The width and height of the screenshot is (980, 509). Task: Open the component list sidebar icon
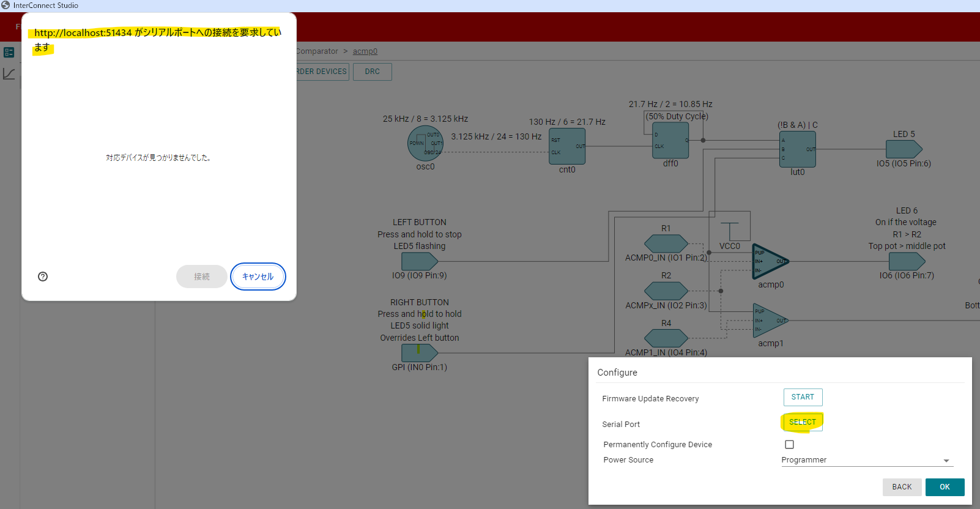[9, 53]
